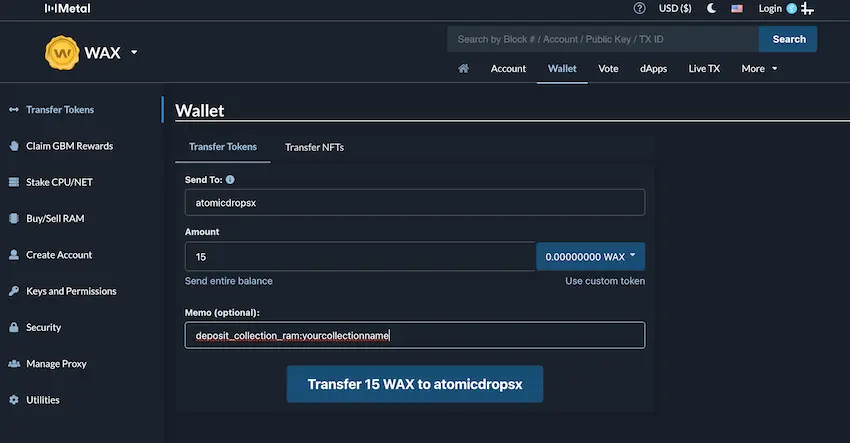Open Utilities sidebar item
Viewport: 850px width, 443px height.
(43, 400)
